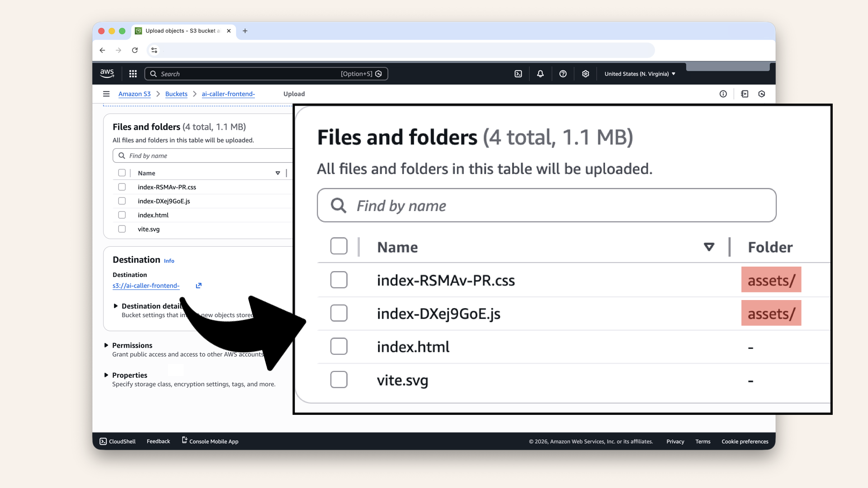868x488 pixels.
Task: Open the region selector for N. Virginia
Action: point(639,74)
